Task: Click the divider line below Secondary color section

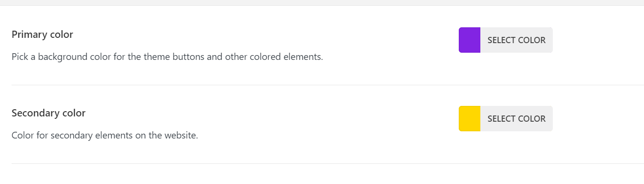Action: pos(328,163)
